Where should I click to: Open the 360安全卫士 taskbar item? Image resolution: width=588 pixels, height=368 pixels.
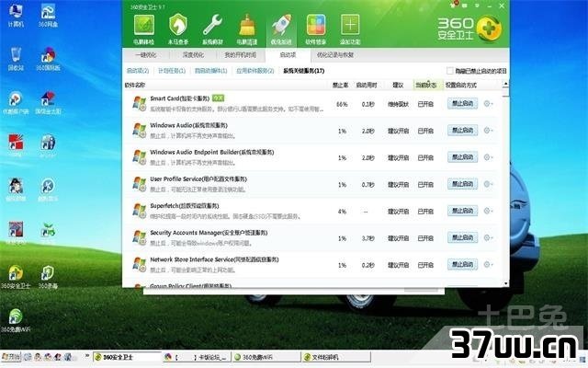pos(127,357)
